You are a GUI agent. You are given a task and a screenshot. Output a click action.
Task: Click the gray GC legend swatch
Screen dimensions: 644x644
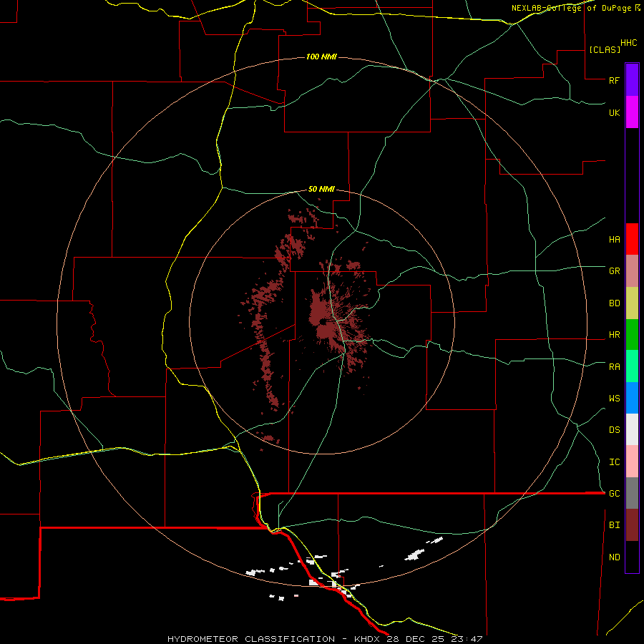click(632, 493)
